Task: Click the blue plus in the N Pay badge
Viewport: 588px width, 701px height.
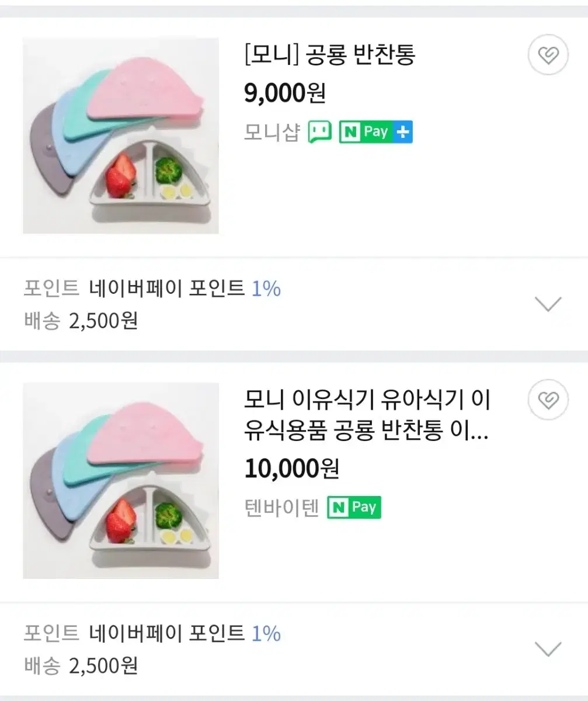Action: pos(402,133)
